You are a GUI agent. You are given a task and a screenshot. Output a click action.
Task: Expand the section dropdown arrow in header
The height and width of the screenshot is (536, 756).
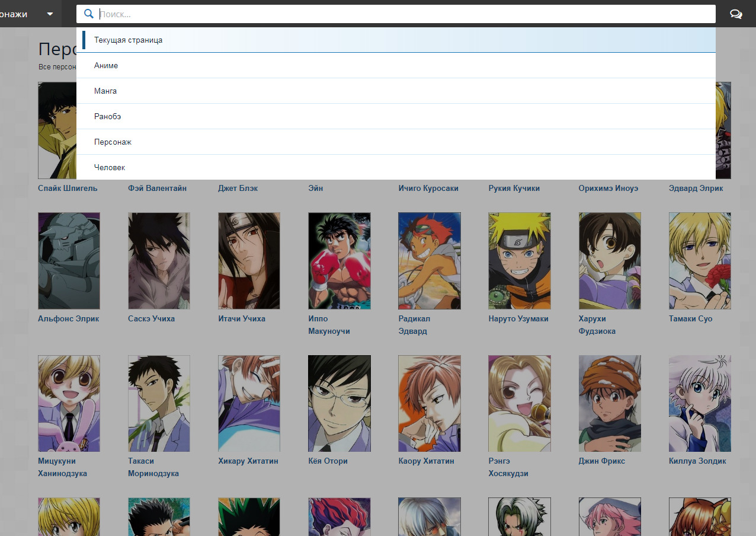[50, 14]
